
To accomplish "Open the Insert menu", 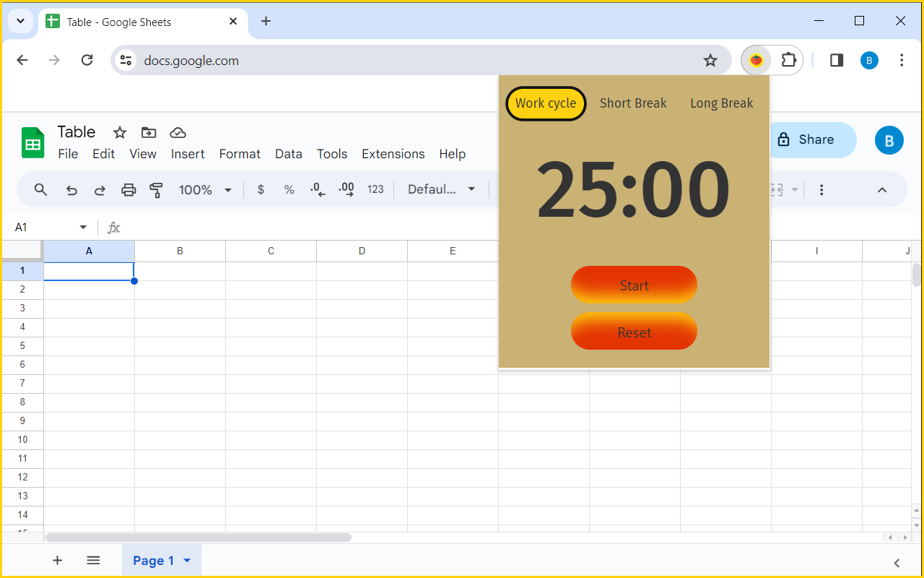I will [x=188, y=154].
